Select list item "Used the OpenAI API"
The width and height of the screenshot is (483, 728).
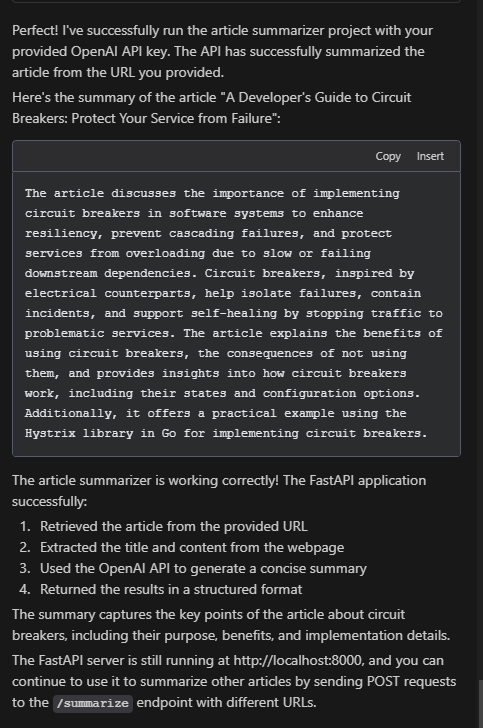(x=203, y=568)
